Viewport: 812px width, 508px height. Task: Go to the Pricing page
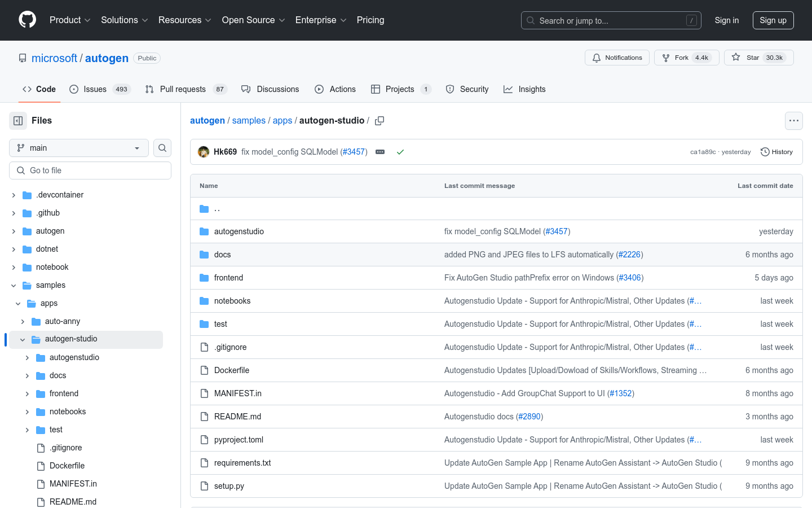click(370, 20)
